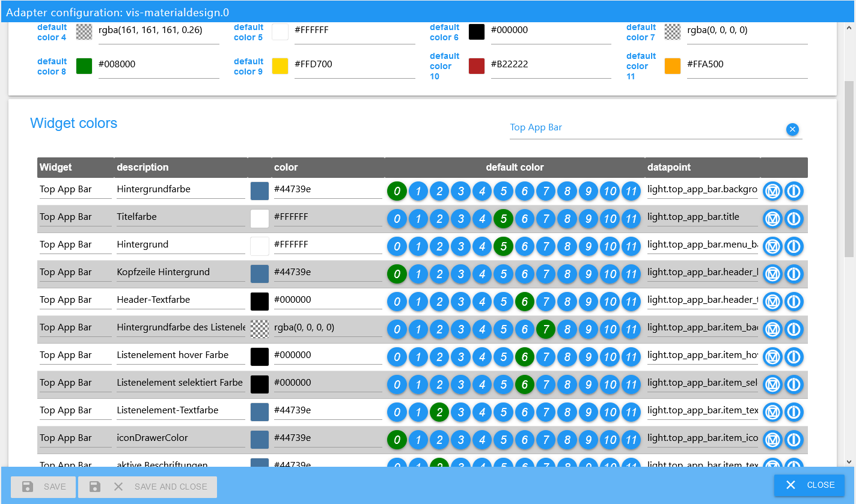Click the default color column header
The height and width of the screenshot is (504, 856).
tap(515, 168)
